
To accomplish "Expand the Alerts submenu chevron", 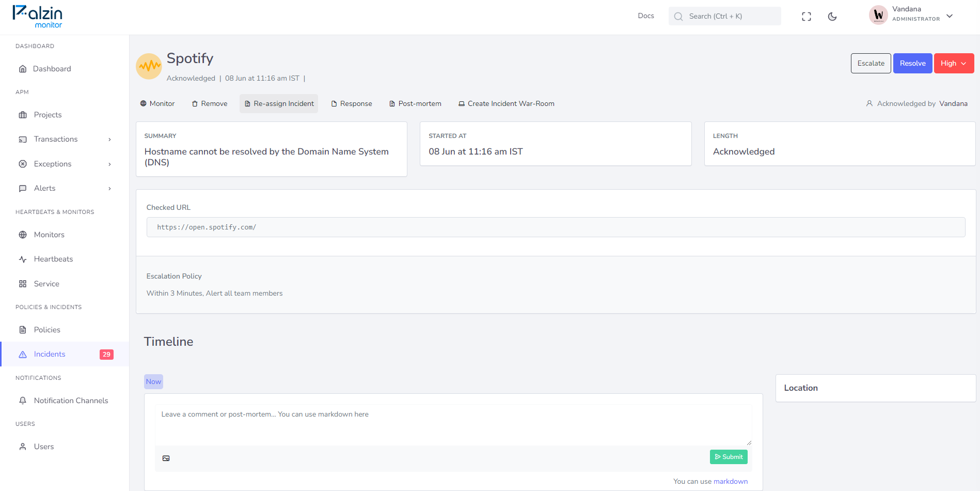I will click(109, 189).
